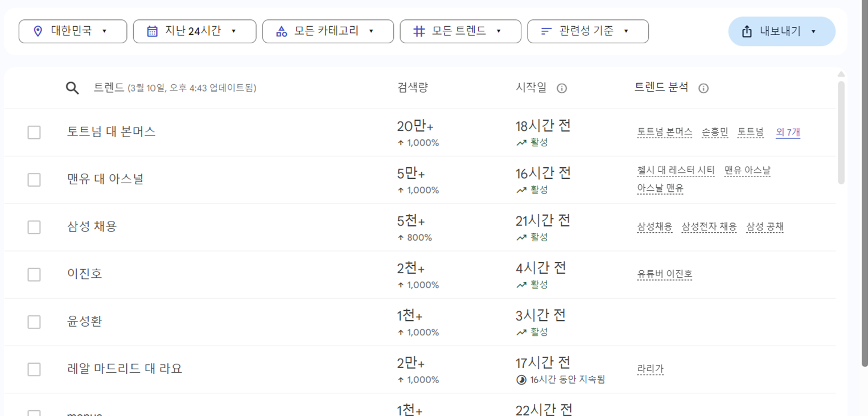
Task: Click the 삼성 공채 related query
Action: (765, 226)
